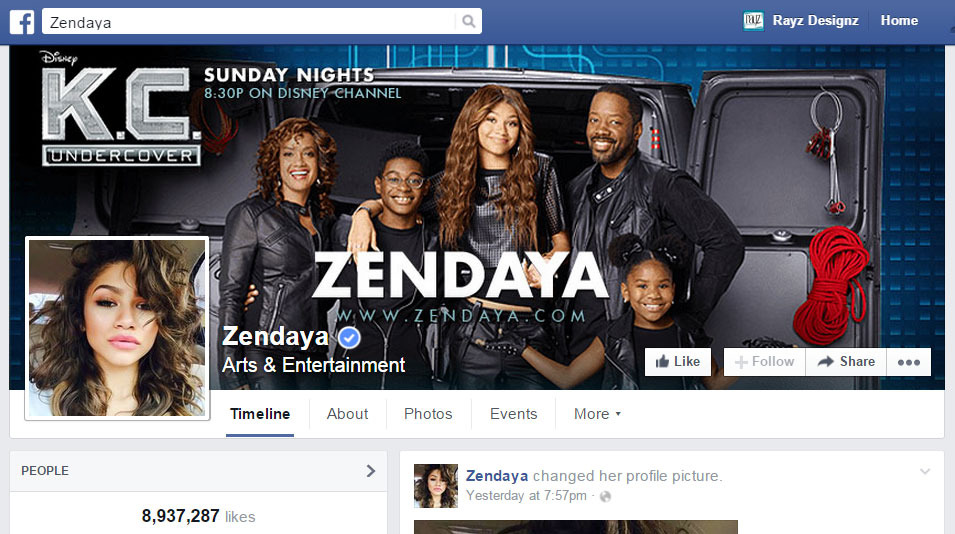Viewport: 955px width, 534px height.
Task: Open the three-dots more actions menu
Action: pyautogui.click(x=909, y=362)
